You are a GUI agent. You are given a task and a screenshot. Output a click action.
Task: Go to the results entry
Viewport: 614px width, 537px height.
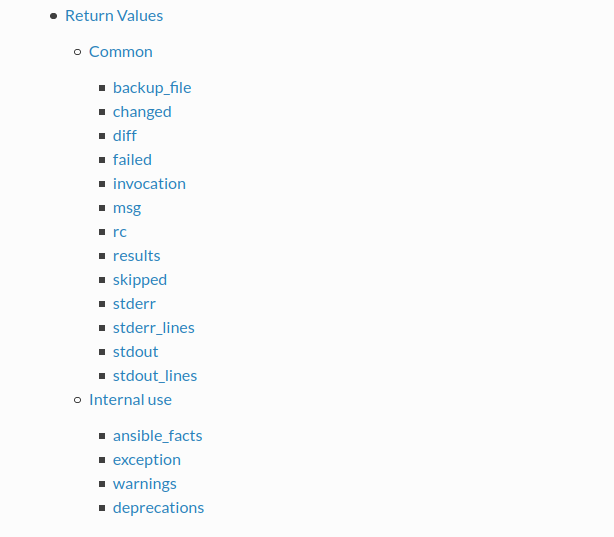[x=137, y=256]
